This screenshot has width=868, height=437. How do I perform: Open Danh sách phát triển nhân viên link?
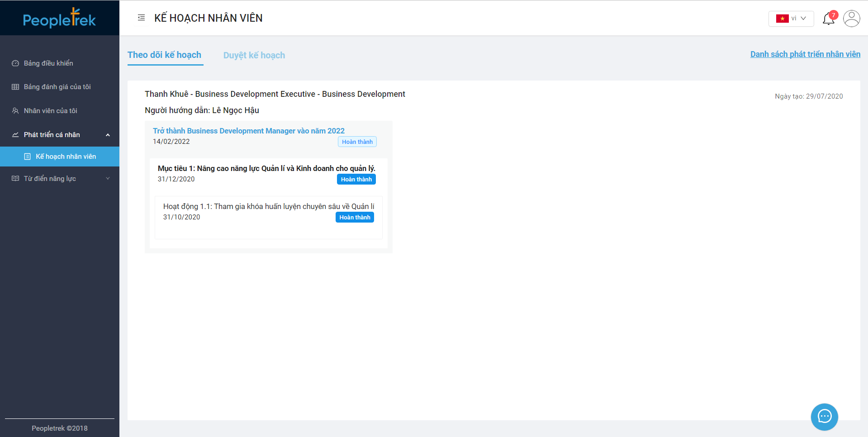(x=805, y=54)
